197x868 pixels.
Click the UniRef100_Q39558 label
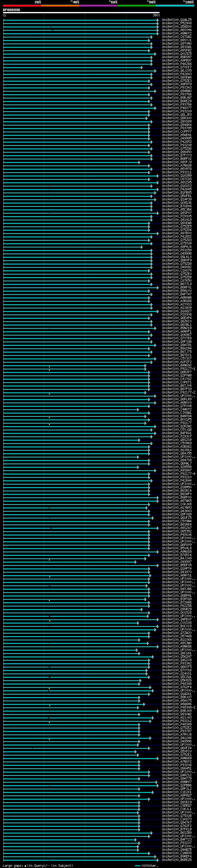177,467
